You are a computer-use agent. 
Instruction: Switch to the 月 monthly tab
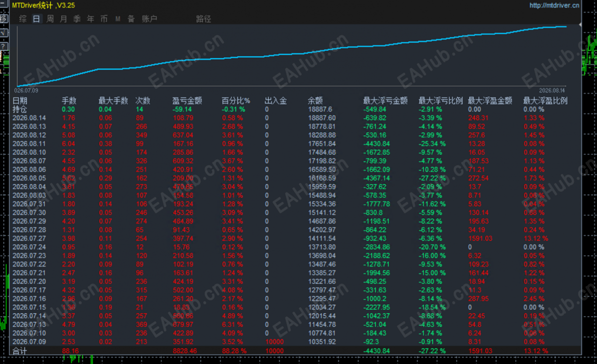tap(63, 19)
